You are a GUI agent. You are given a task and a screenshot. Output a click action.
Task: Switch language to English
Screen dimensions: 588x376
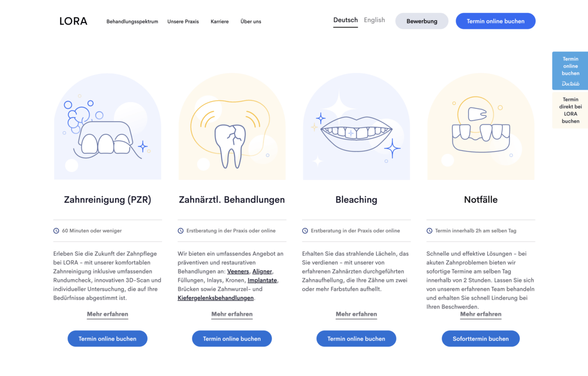tap(374, 20)
